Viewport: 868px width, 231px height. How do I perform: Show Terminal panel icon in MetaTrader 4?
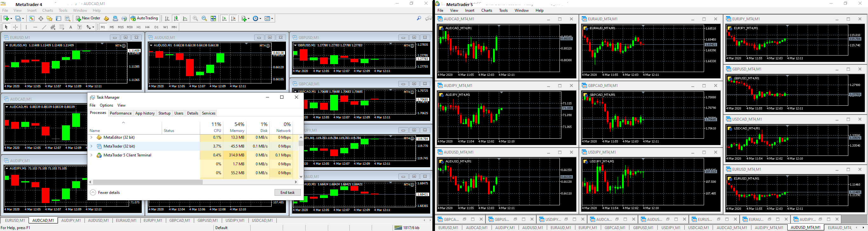click(x=59, y=18)
